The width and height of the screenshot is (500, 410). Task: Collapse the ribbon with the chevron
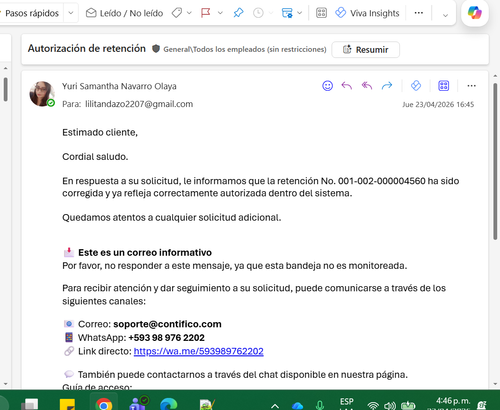(445, 15)
